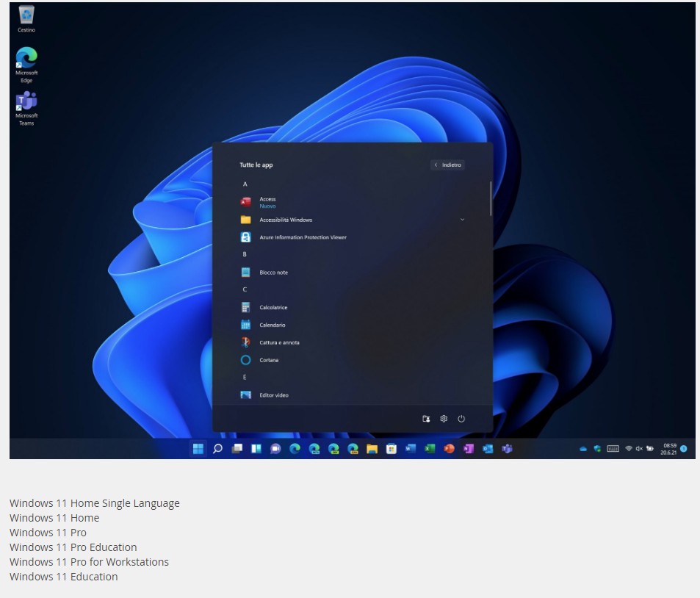Screen dimensions: 700x598
Task: Click the 'Windows 11 Education' line
Action: coord(64,577)
